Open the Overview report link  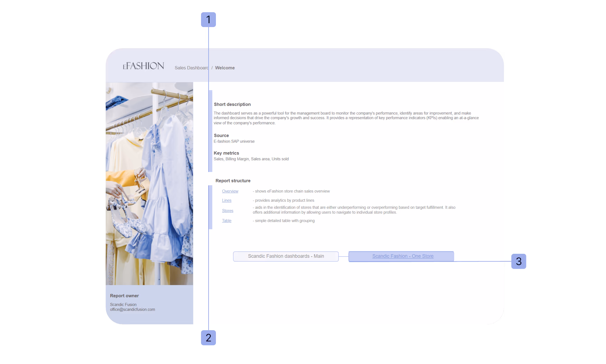[230, 191]
